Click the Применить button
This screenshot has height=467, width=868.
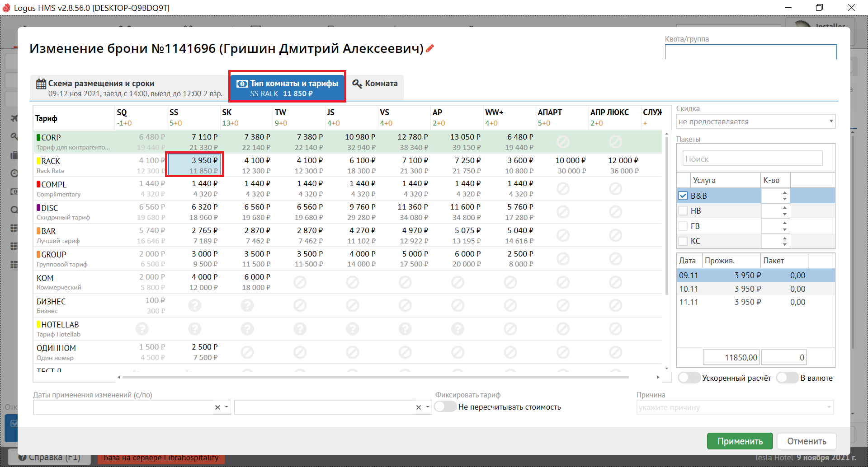point(740,441)
